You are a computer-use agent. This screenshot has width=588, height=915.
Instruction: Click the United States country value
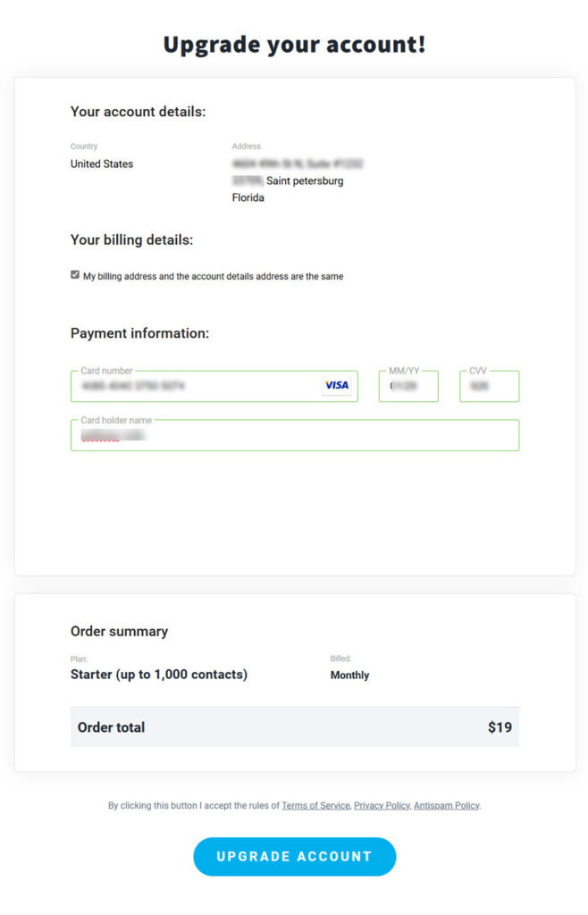[x=102, y=164]
